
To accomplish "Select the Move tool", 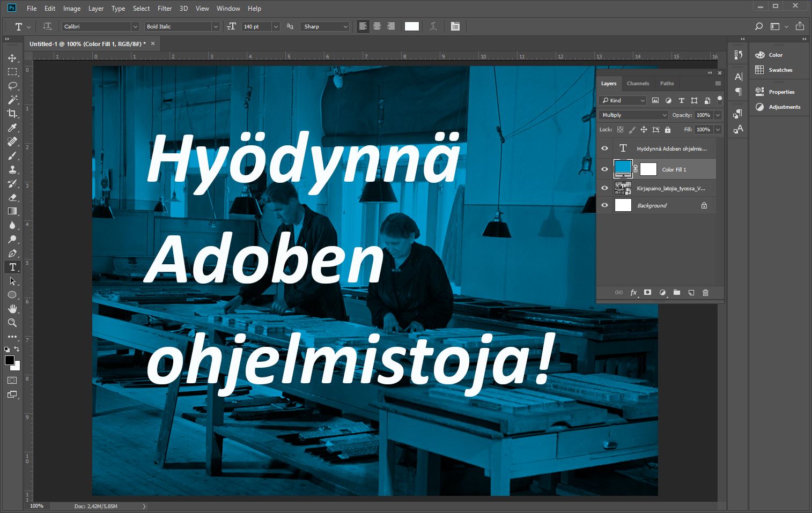I will (x=12, y=58).
